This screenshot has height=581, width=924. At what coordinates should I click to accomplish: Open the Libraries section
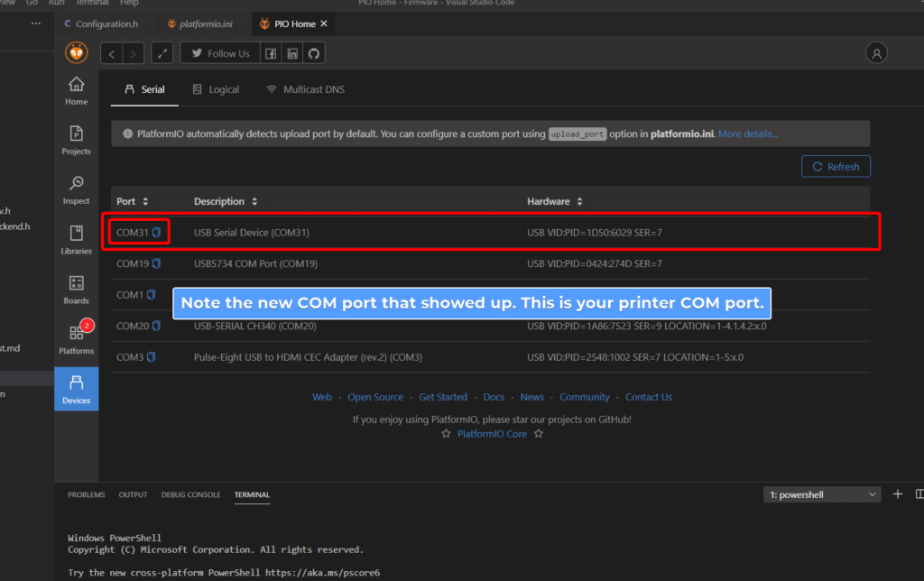76,240
